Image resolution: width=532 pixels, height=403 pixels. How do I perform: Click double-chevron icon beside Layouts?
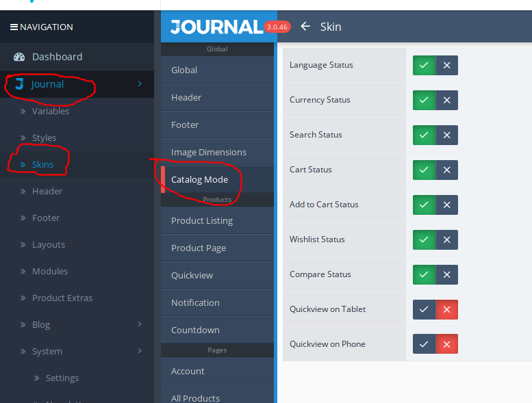tap(23, 244)
